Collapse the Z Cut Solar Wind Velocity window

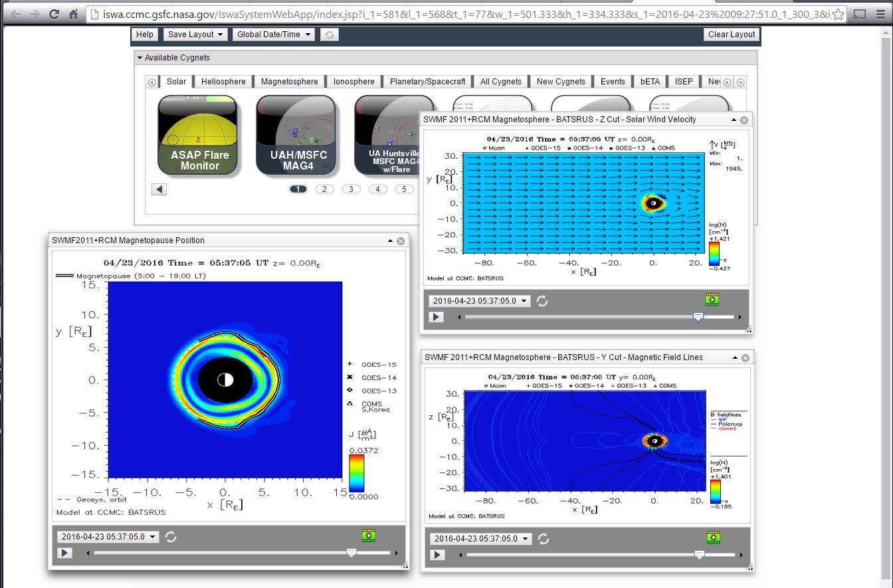[734, 120]
